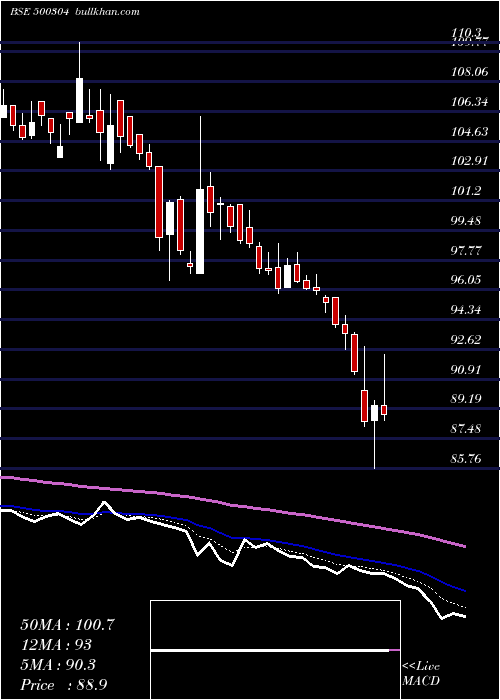Click the '50MA : 100.7' readout
The width and height of the screenshot is (500, 700).
68,625
